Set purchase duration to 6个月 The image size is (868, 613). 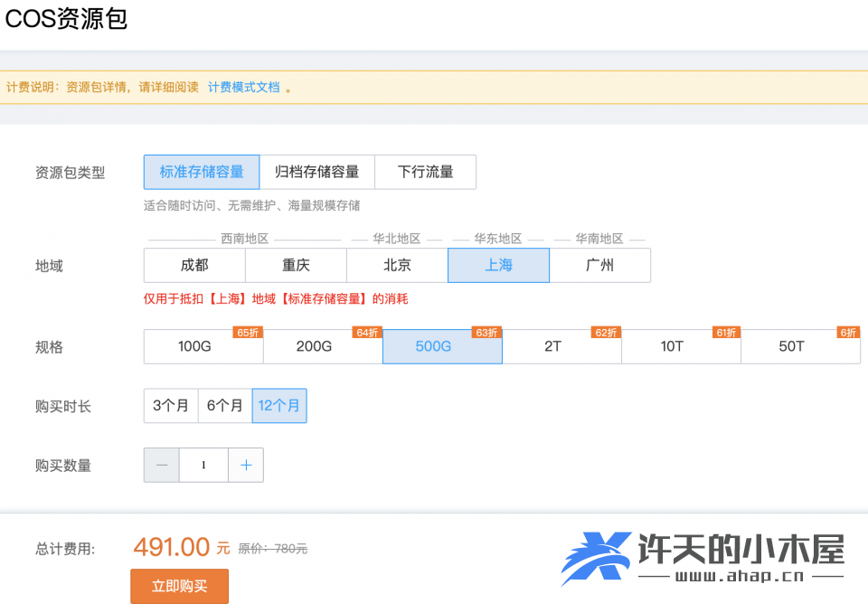225,406
